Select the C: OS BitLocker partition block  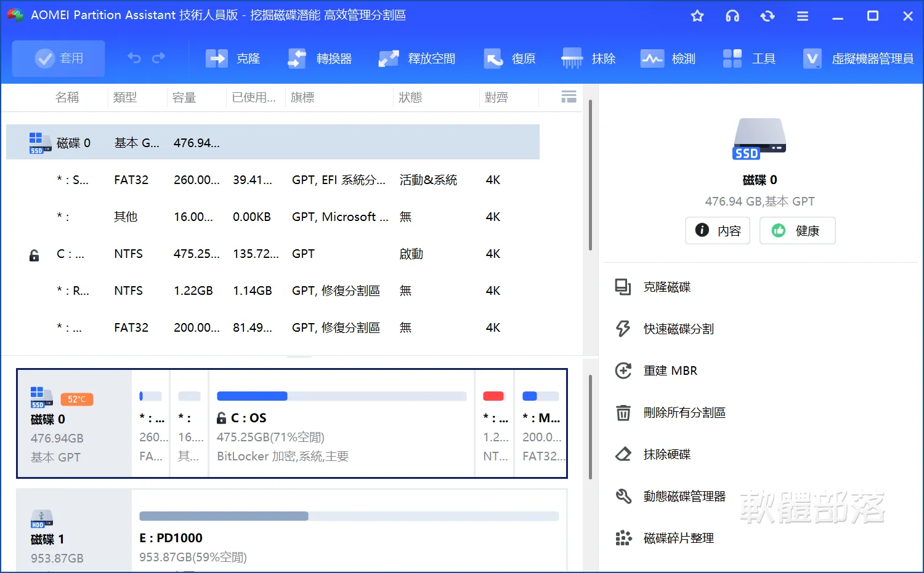[342, 423]
